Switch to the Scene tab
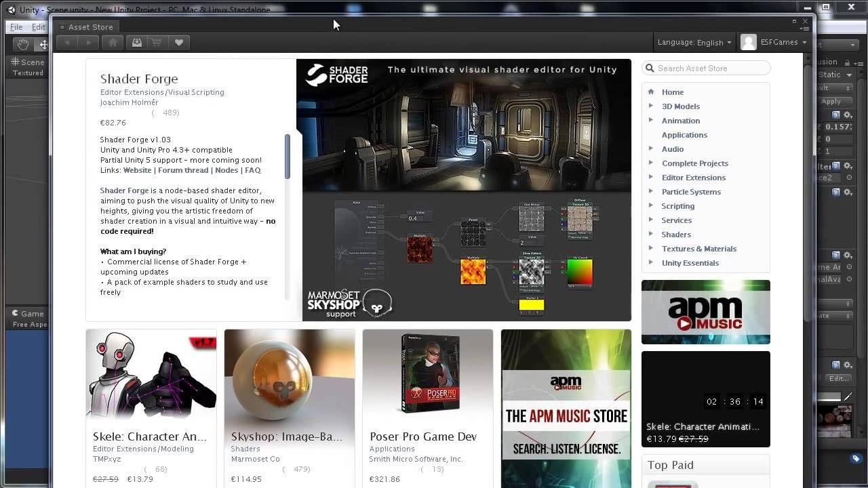Image resolution: width=868 pixels, height=488 pixels. click(x=27, y=62)
